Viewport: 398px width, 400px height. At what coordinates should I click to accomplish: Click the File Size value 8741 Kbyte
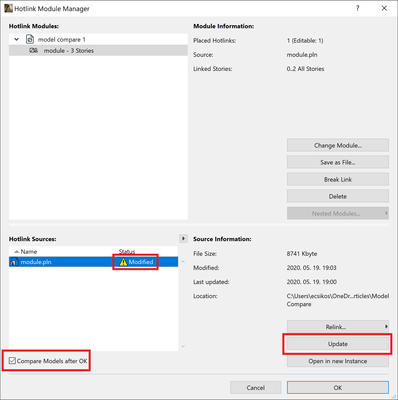point(302,254)
